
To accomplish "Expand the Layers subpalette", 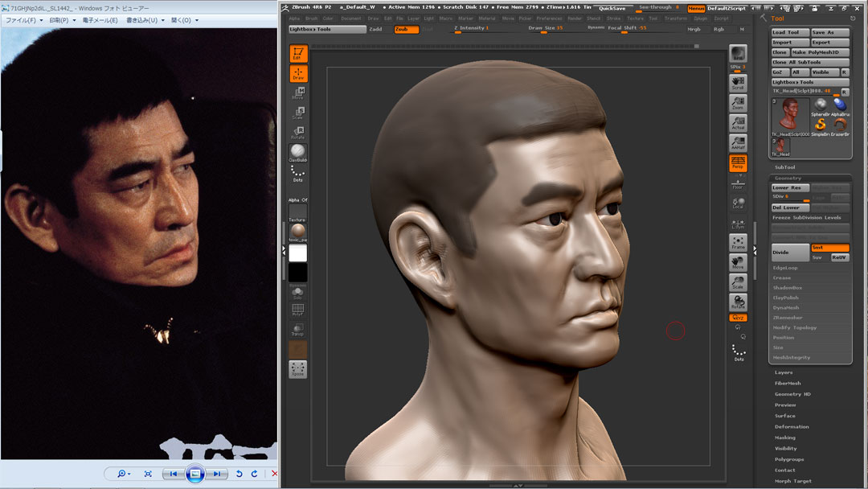I will coord(784,372).
